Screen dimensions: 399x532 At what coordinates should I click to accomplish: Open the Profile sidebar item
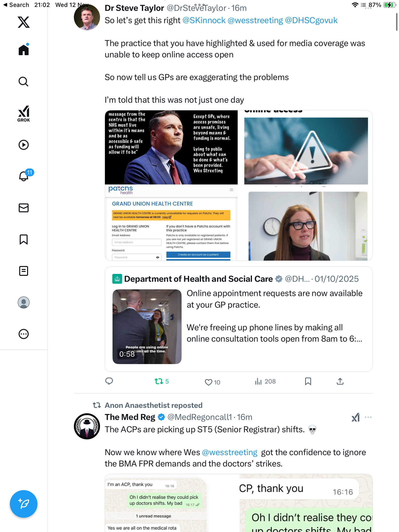point(24,302)
